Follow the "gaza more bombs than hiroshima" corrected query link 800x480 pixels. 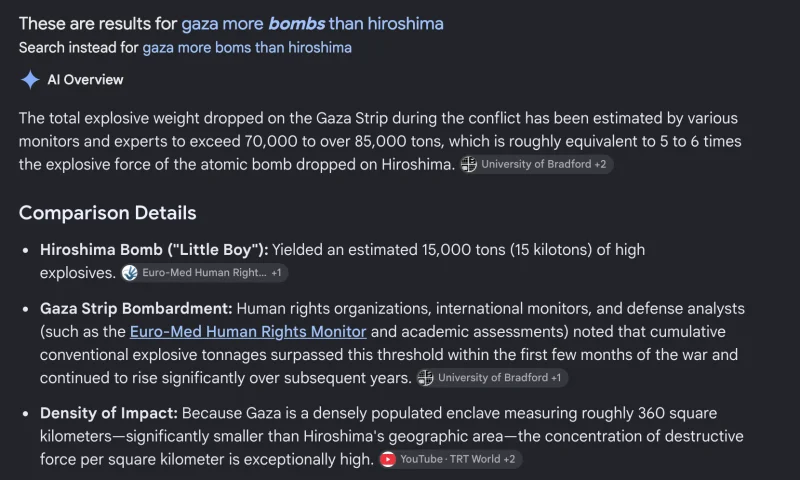tap(312, 23)
